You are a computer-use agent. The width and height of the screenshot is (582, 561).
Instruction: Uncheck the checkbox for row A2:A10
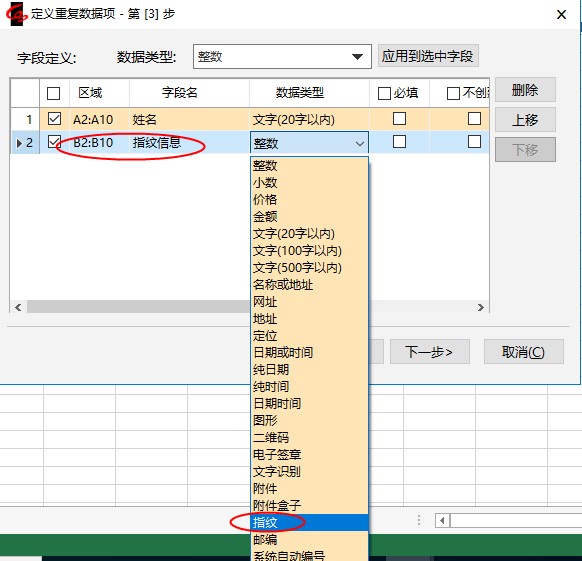pyautogui.click(x=54, y=119)
